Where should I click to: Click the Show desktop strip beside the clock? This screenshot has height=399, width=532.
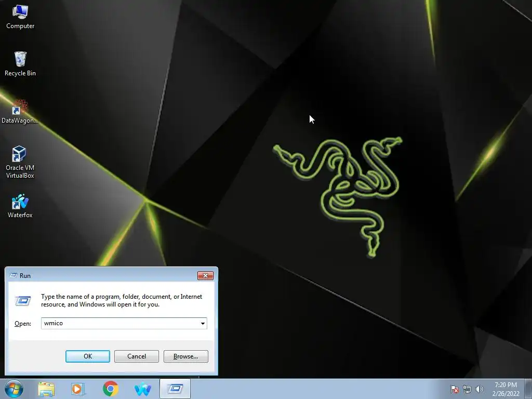pos(528,389)
